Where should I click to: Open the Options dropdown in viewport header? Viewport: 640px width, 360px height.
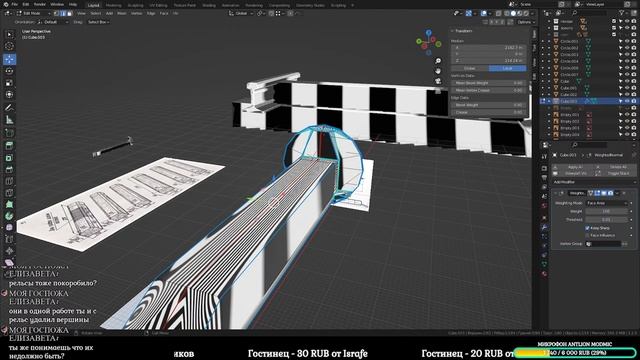[526, 22]
